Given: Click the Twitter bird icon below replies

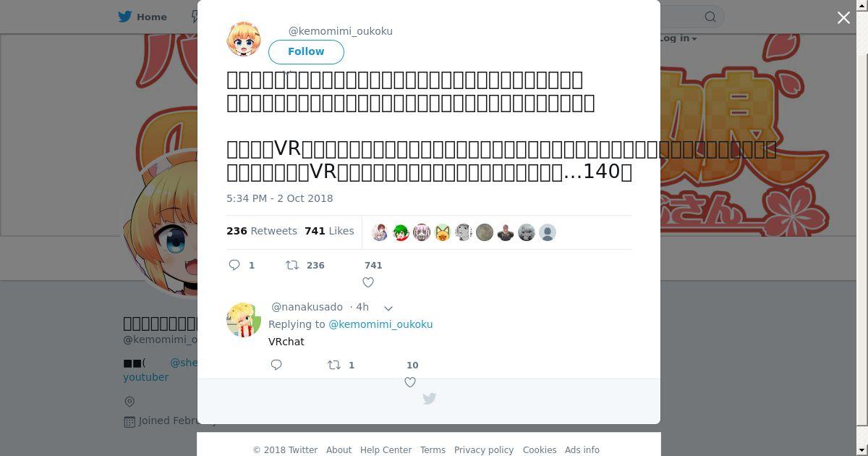Looking at the screenshot, I should coord(429,398).
